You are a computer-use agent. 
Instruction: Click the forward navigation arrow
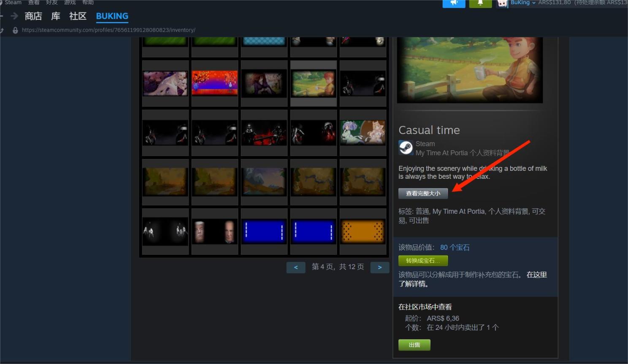14,16
